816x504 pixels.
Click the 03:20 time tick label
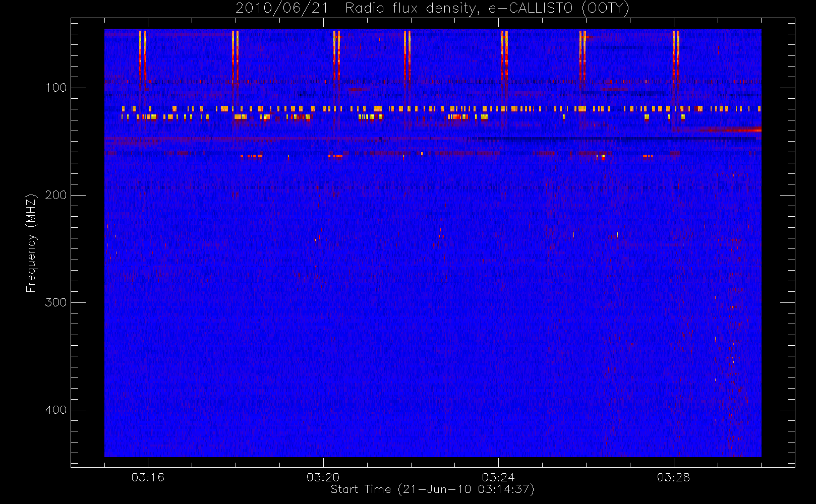pyautogui.click(x=323, y=477)
